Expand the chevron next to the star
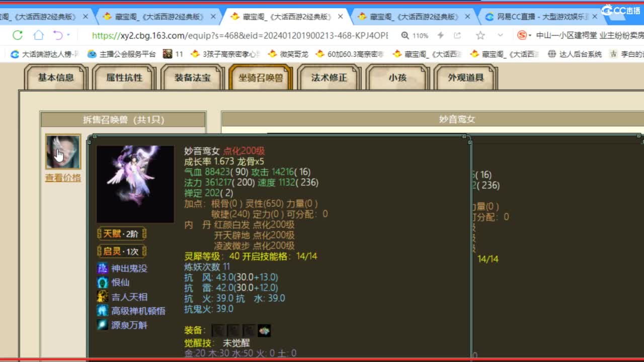The height and width of the screenshot is (362, 644). pos(500,35)
